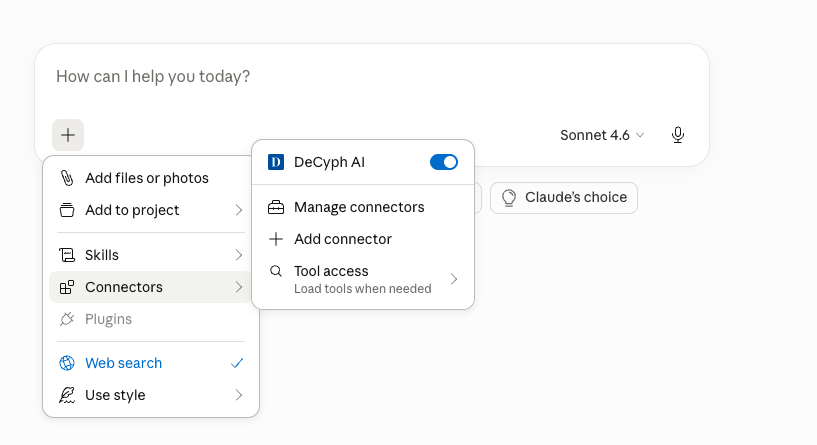
Task: Click the Connectors blocks icon
Action: coord(67,287)
